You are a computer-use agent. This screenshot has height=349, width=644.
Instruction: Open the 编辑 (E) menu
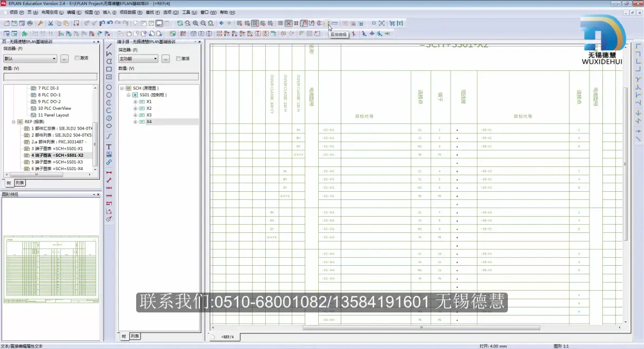[74, 12]
